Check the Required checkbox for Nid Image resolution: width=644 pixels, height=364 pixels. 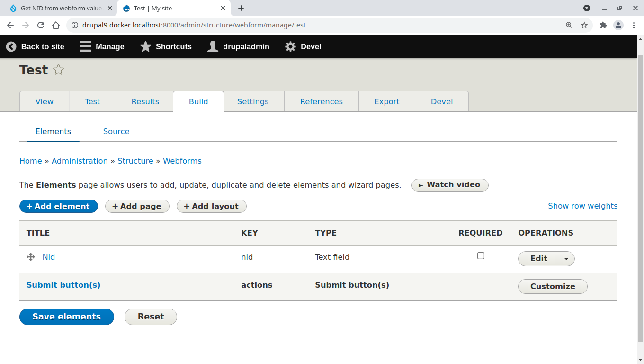pyautogui.click(x=481, y=255)
